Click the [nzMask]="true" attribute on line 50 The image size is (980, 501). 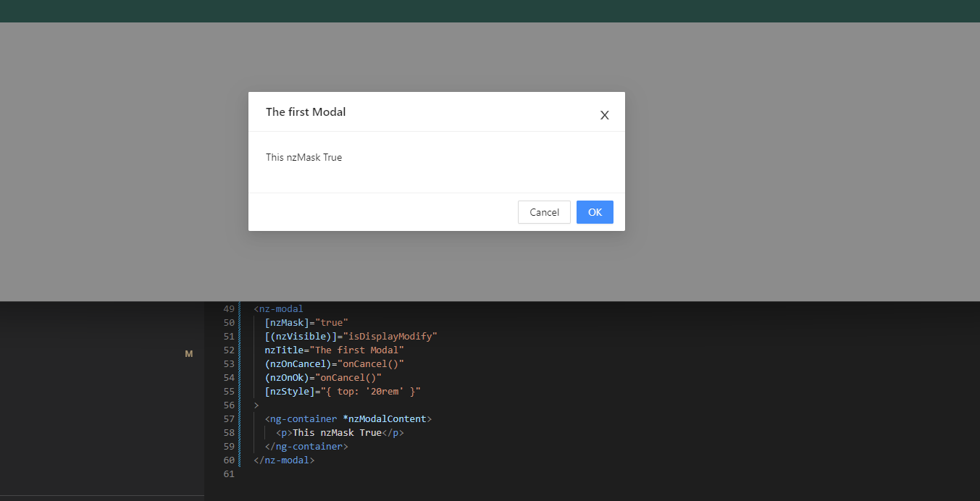[307, 322]
